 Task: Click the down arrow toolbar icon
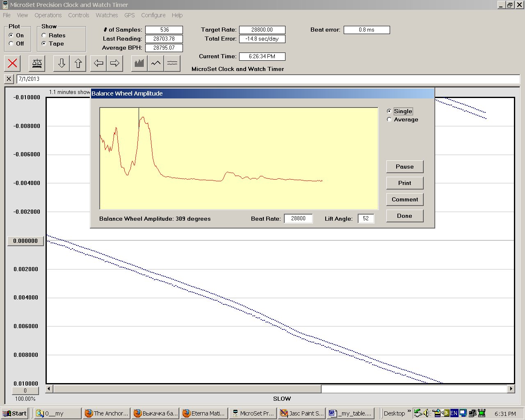pyautogui.click(x=62, y=63)
